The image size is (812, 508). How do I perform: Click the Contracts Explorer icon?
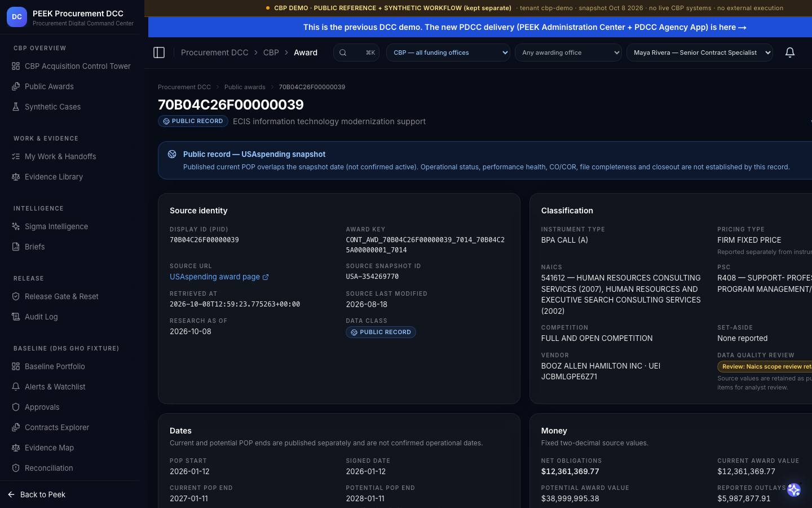pos(16,427)
